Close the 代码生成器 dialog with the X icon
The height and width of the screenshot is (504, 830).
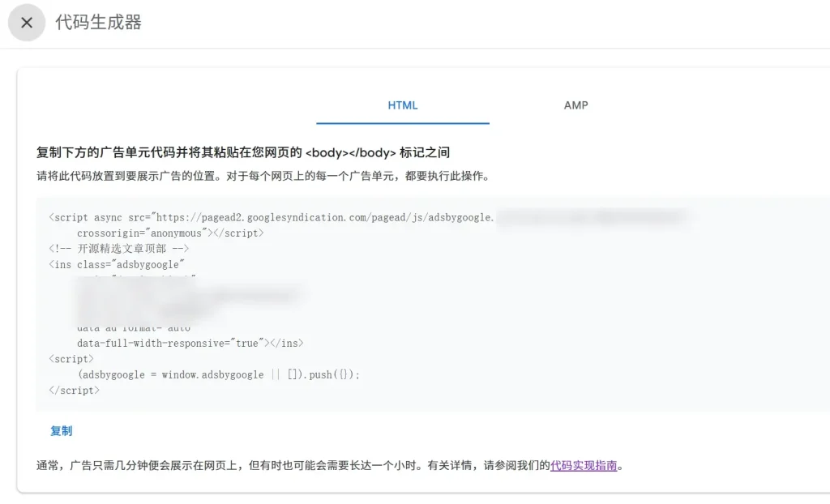pos(27,23)
